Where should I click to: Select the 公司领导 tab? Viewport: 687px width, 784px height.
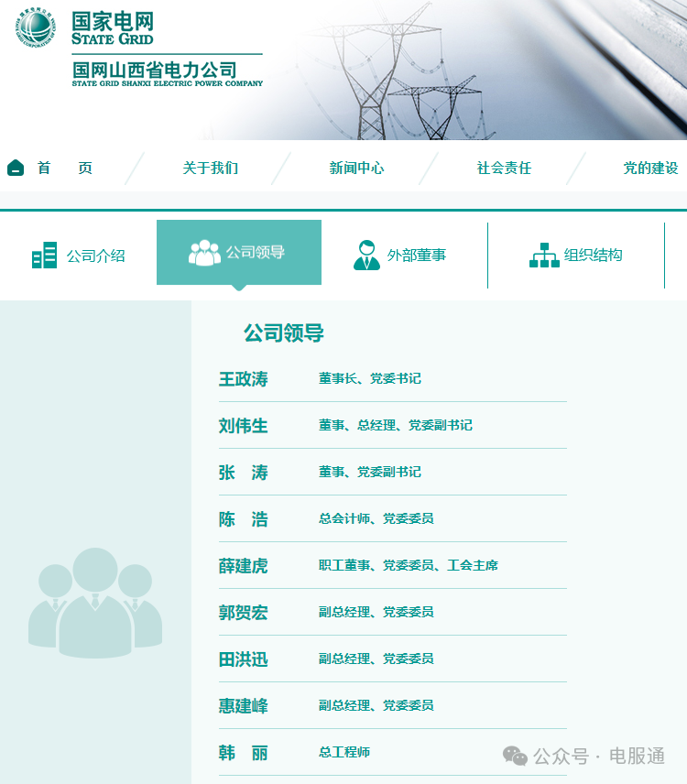coord(239,253)
